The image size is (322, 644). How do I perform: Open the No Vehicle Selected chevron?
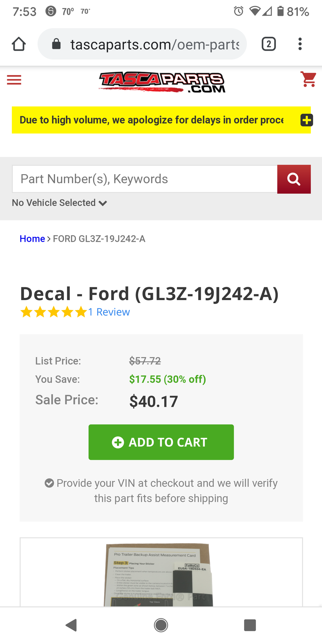click(102, 203)
